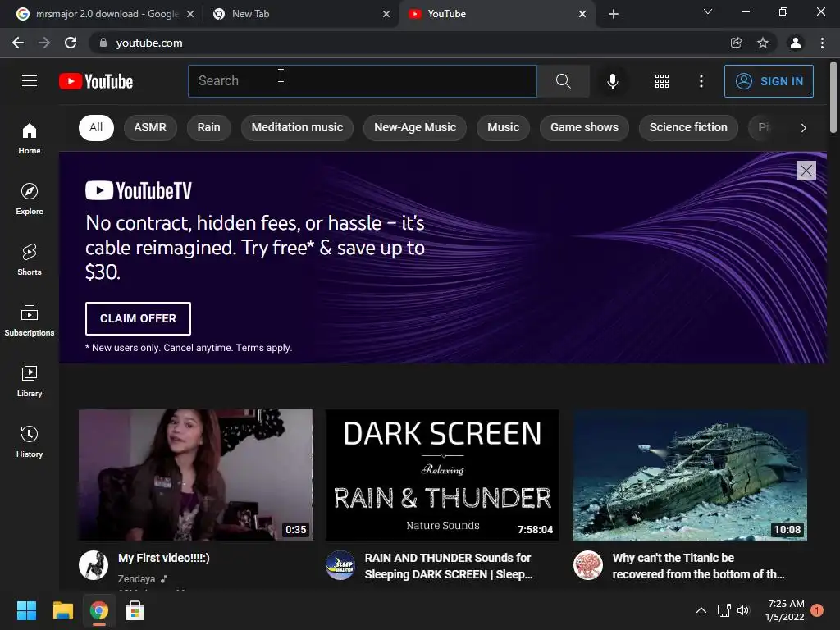Select the New-Age Music chip
Screen dimensions: 840x630
[415, 127]
